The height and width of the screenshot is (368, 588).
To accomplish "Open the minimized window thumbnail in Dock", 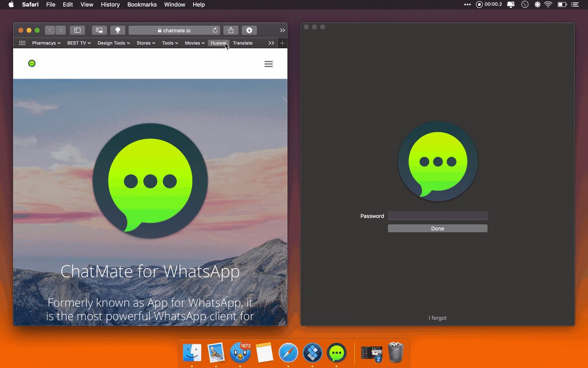I will click(x=371, y=353).
